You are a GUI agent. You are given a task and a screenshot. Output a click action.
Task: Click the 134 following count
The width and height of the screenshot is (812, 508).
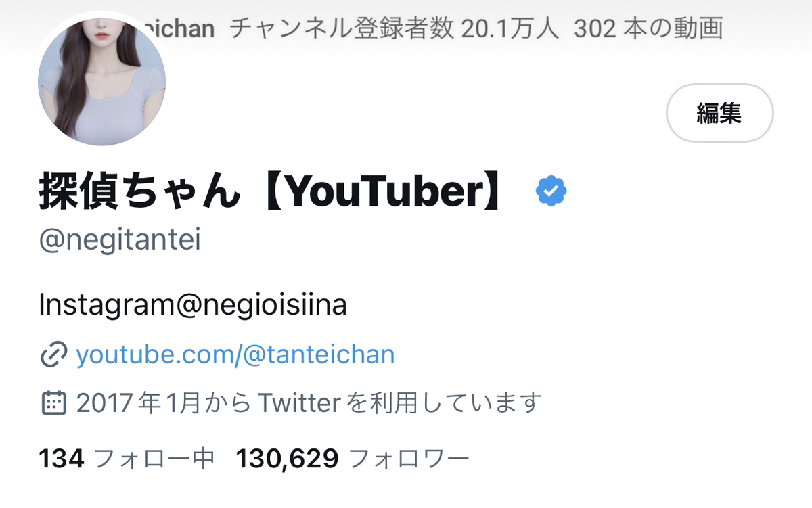62,459
